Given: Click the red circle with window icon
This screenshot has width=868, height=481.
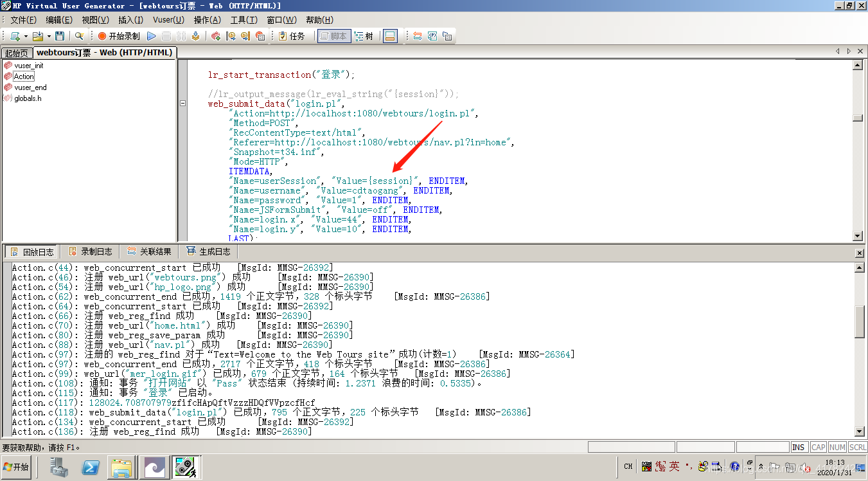Looking at the screenshot, I should pos(260,37).
